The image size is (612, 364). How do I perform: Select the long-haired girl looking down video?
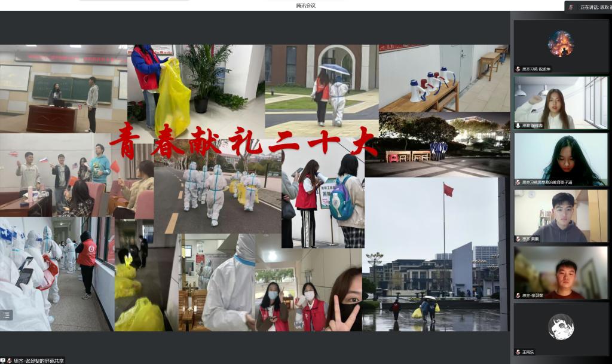pos(561,158)
